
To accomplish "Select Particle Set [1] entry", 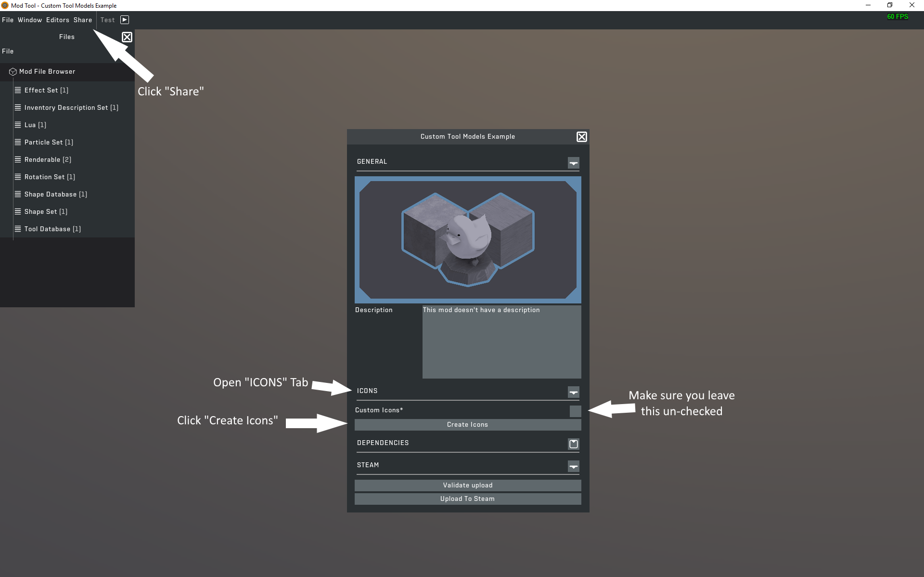I will point(49,142).
